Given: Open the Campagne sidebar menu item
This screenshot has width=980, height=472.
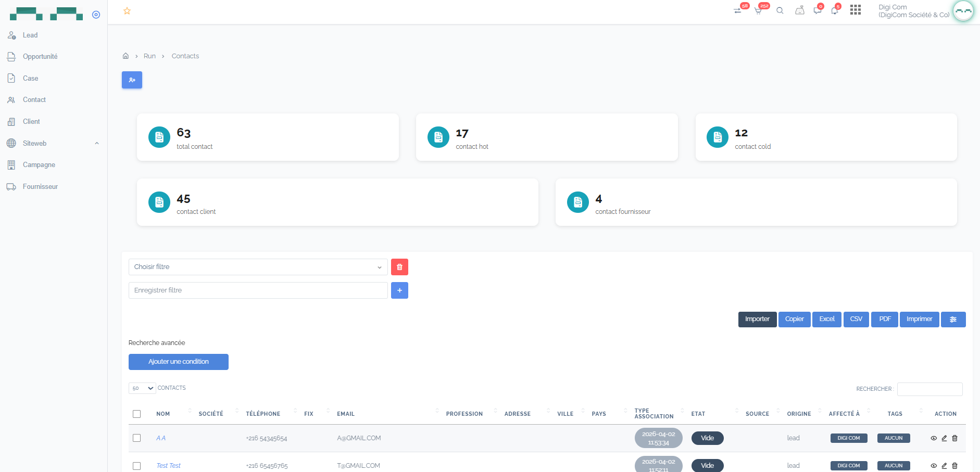Looking at the screenshot, I should [x=39, y=165].
